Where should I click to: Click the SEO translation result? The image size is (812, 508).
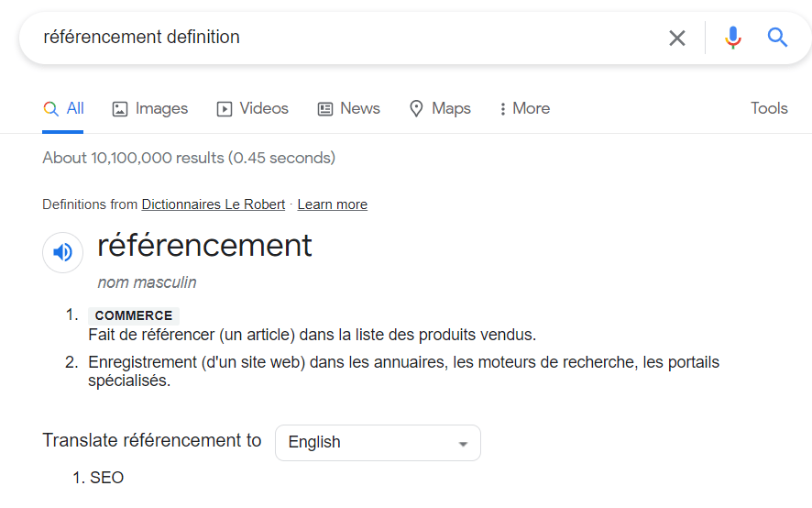click(106, 478)
